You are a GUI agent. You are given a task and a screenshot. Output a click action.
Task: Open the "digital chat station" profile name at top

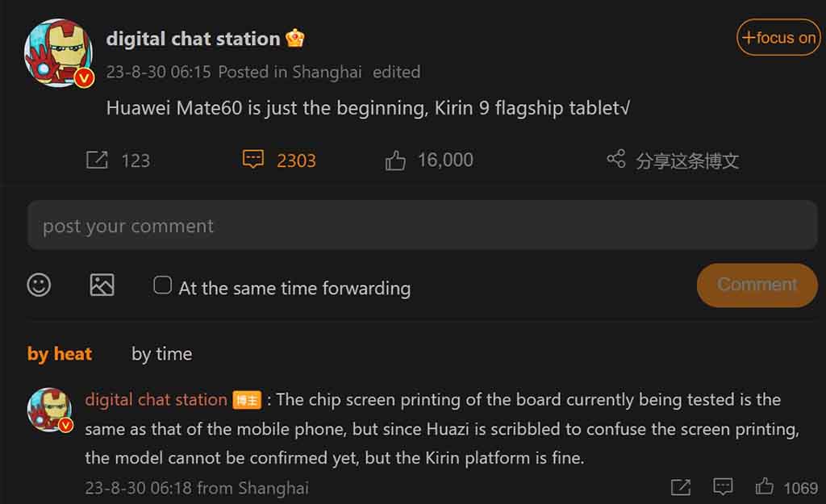click(193, 39)
